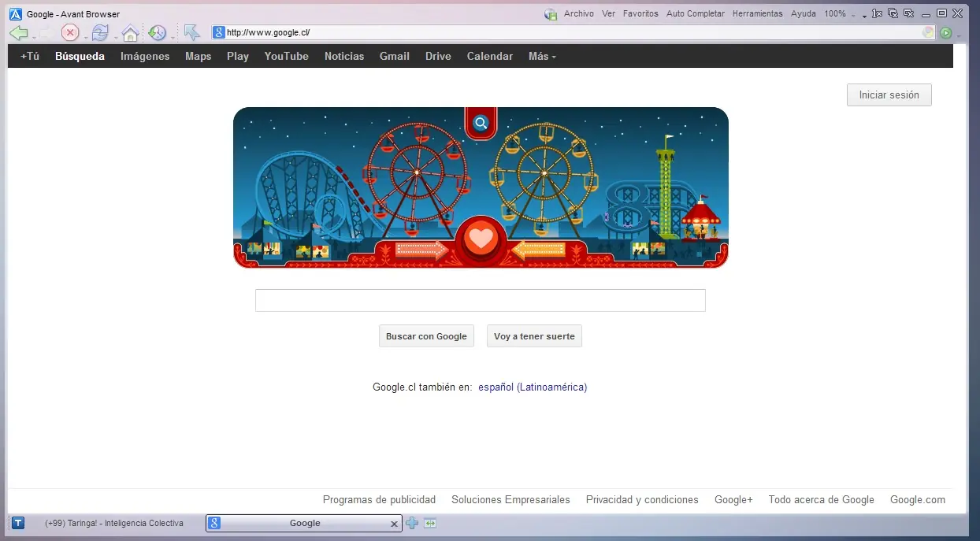Open Maps in the Google bar
Image resolution: width=980 pixels, height=541 pixels.
(199, 56)
